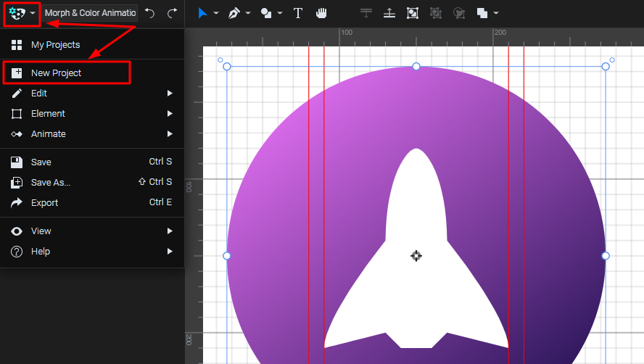This screenshot has width=644, height=364.
Task: Click the ungroup elements icon
Action: (436, 13)
